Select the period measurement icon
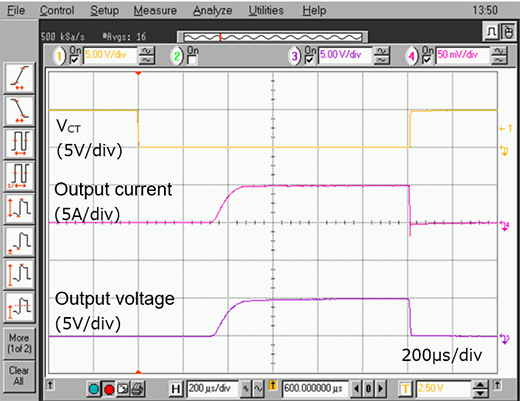This screenshot has height=401, width=520. click(19, 143)
